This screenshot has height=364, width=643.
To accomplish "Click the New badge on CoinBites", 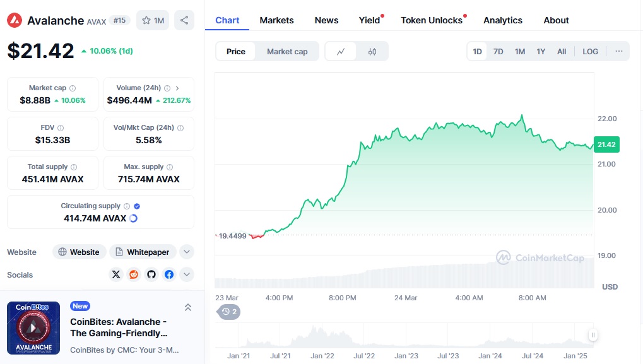I will [x=80, y=306].
